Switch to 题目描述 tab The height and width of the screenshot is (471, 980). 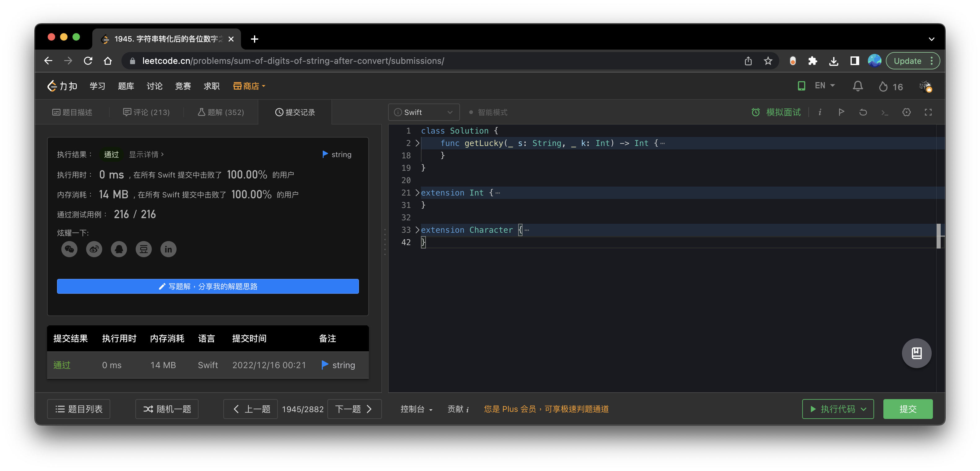72,112
